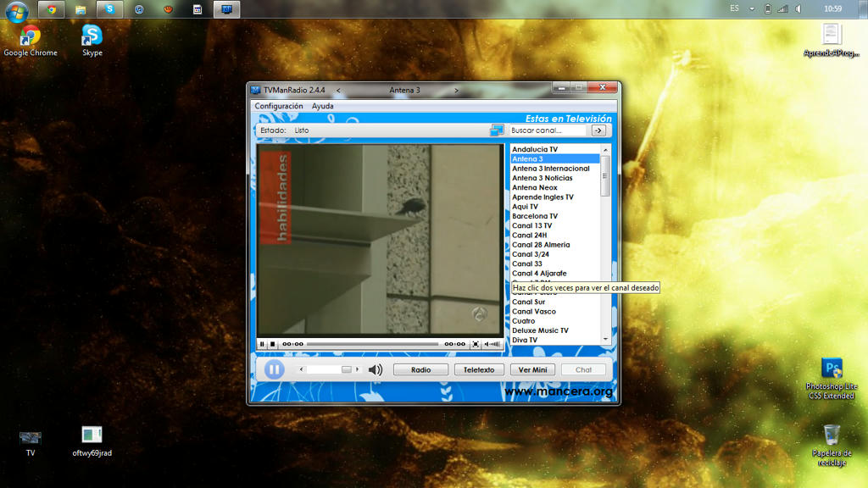Open the Ayuda menu
Image resolution: width=868 pixels, height=488 pixels.
(322, 106)
